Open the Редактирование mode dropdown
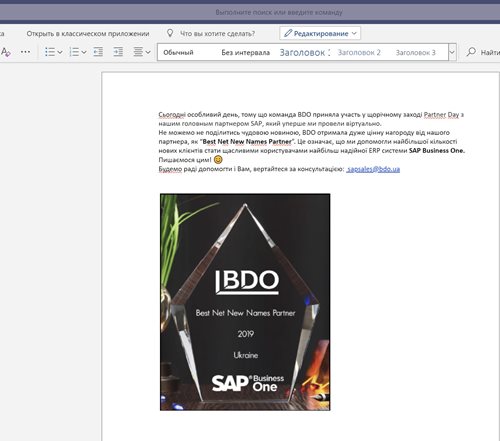The image size is (500, 441). point(320,33)
